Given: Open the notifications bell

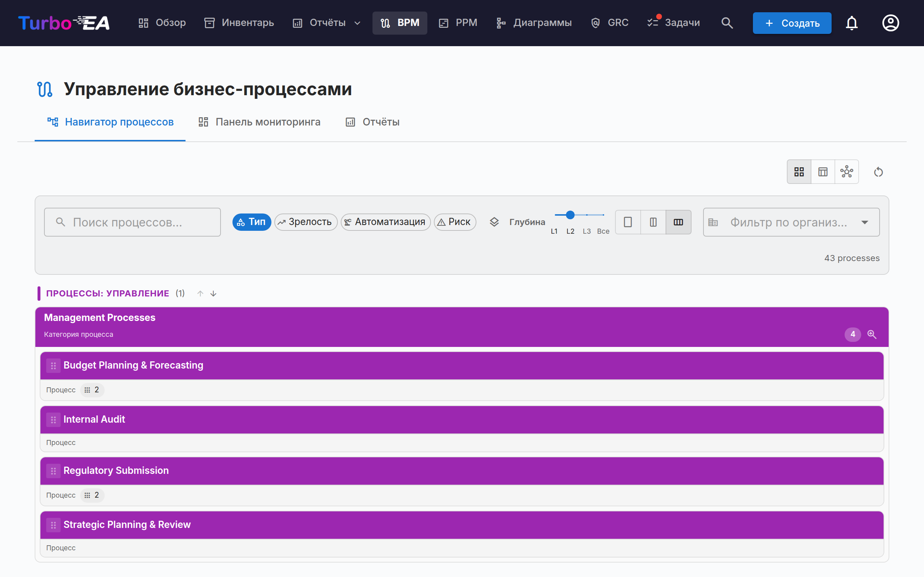Looking at the screenshot, I should click(x=851, y=23).
